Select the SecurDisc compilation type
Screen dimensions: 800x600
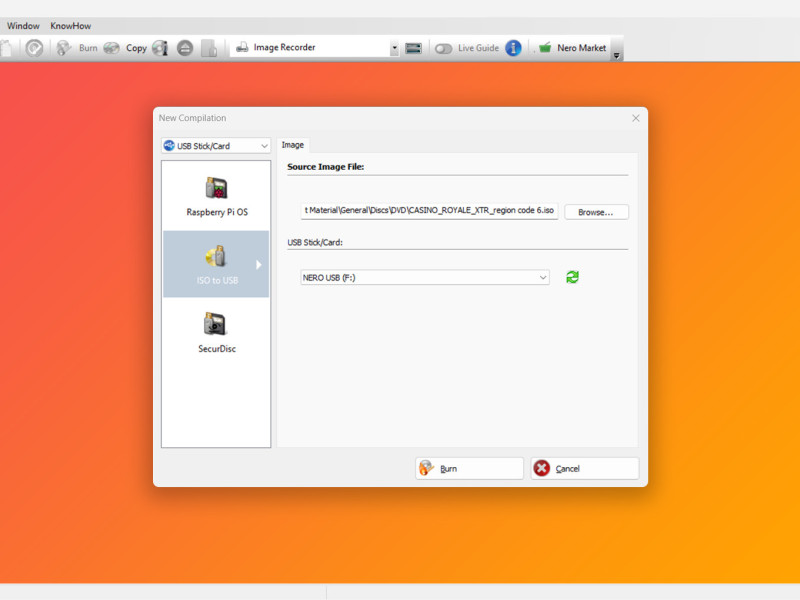point(217,333)
